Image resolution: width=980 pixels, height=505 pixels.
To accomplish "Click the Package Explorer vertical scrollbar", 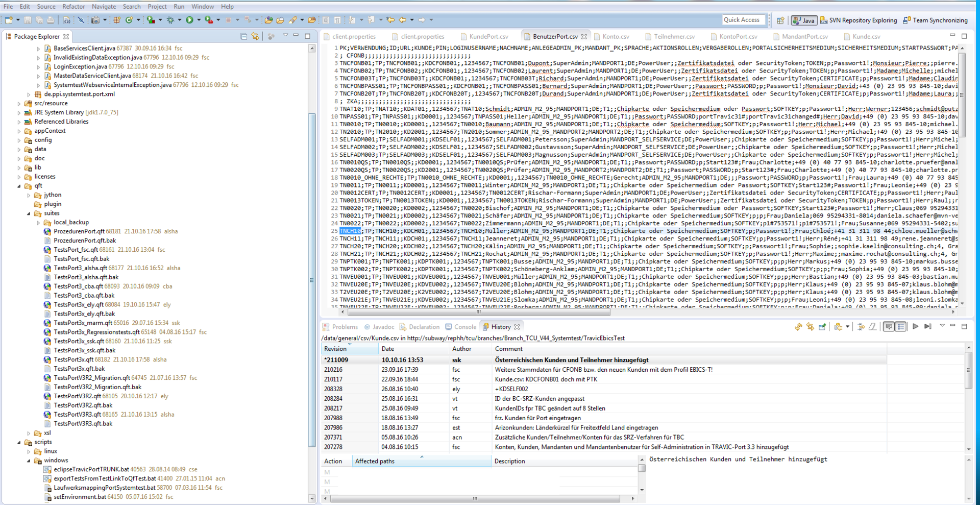I will pos(312,280).
